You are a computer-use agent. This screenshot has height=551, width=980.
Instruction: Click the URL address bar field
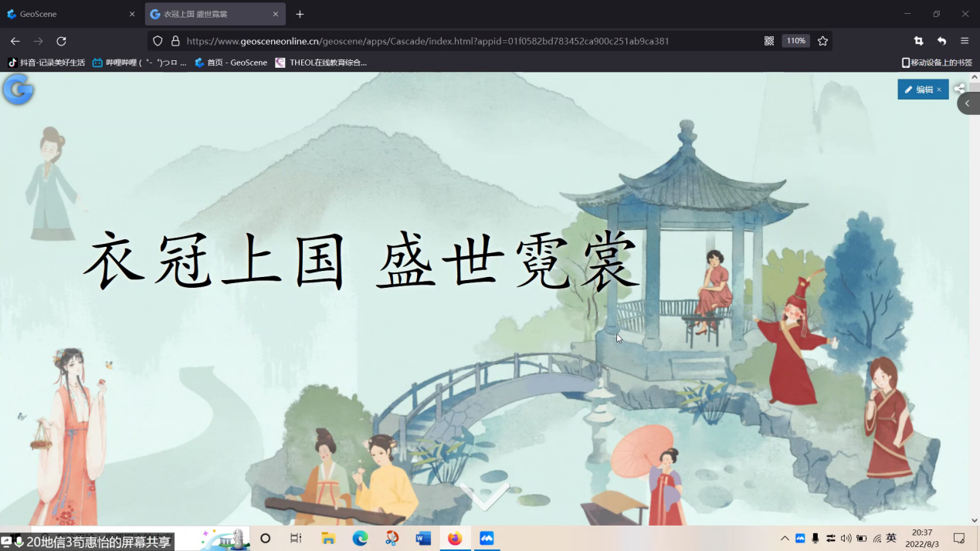[x=463, y=41]
